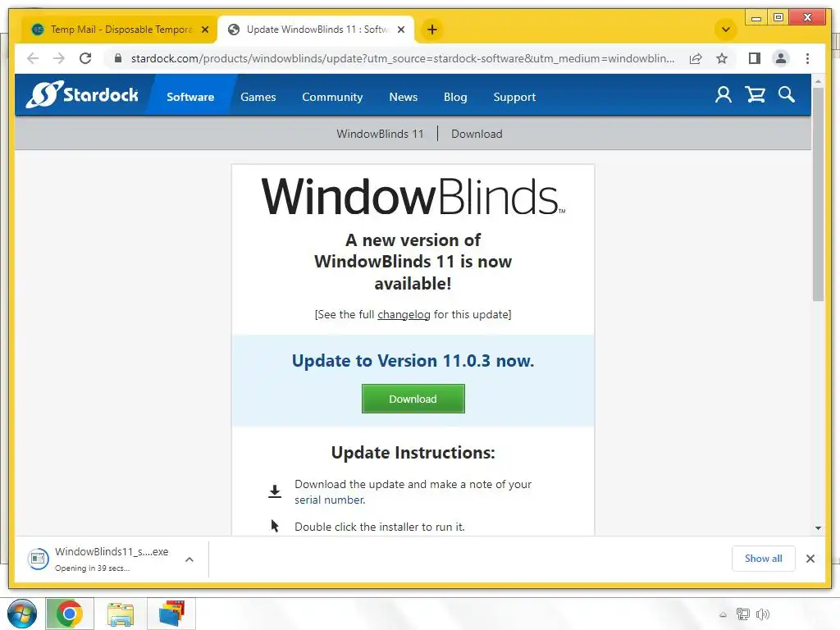Open the WindowBlinds taskbar icon
This screenshot has height=630, width=840.
(171, 614)
